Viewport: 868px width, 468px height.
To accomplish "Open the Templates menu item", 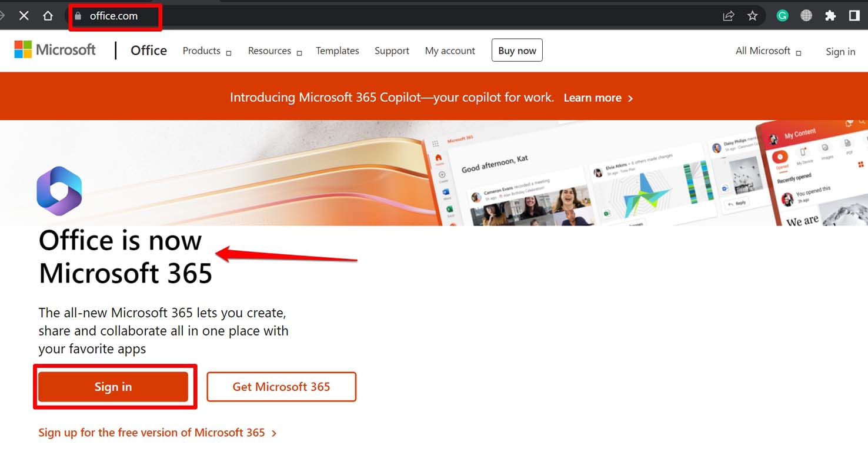I will tap(338, 51).
